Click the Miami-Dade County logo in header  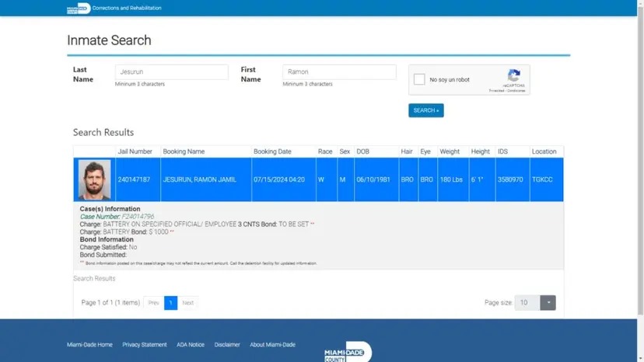79,8
